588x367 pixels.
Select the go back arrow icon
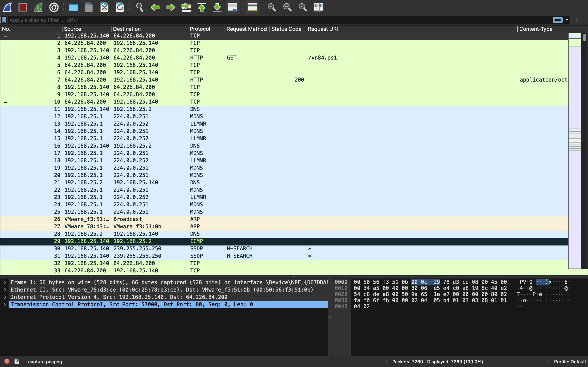coord(155,7)
